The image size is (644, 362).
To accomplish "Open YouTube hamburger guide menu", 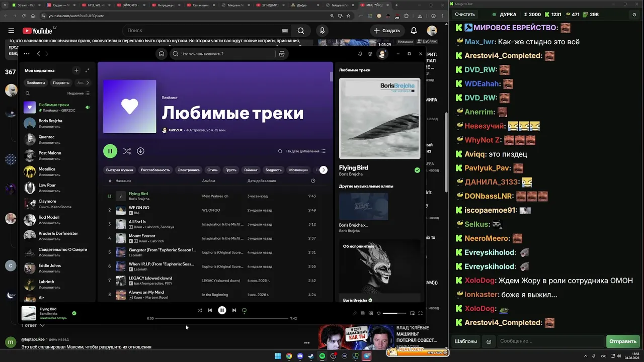I will tap(11, 31).
